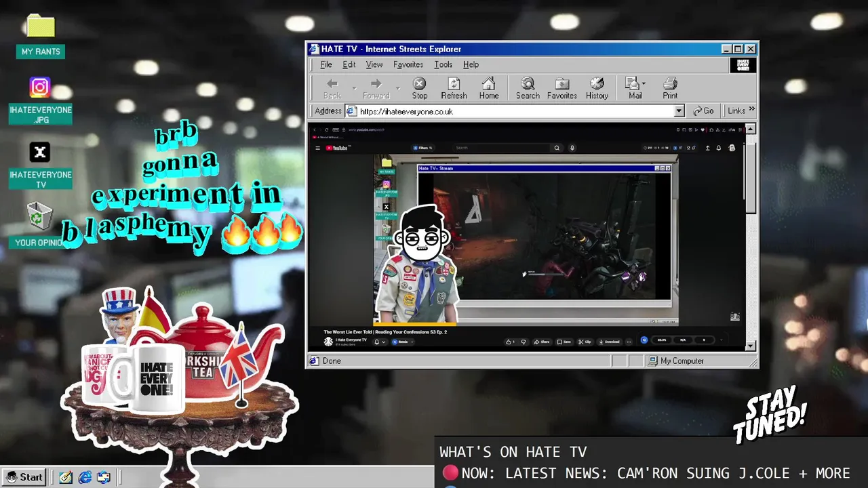Open the Help menu
This screenshot has height=488, width=868.
[471, 65]
